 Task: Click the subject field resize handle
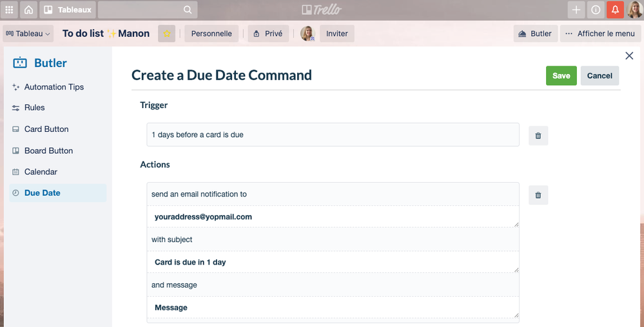[516, 270]
